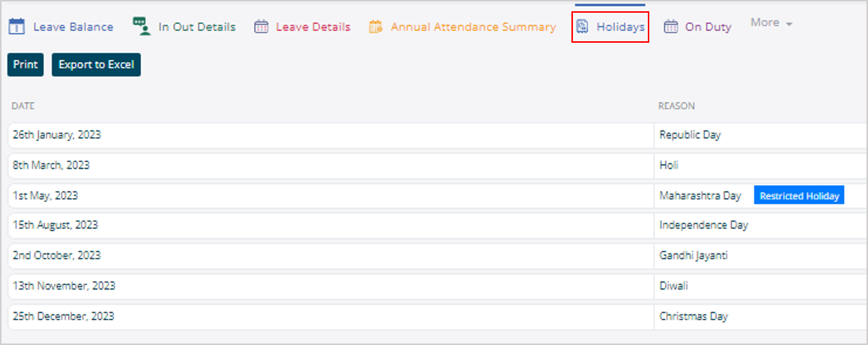Click Export to Excel button

tap(96, 64)
